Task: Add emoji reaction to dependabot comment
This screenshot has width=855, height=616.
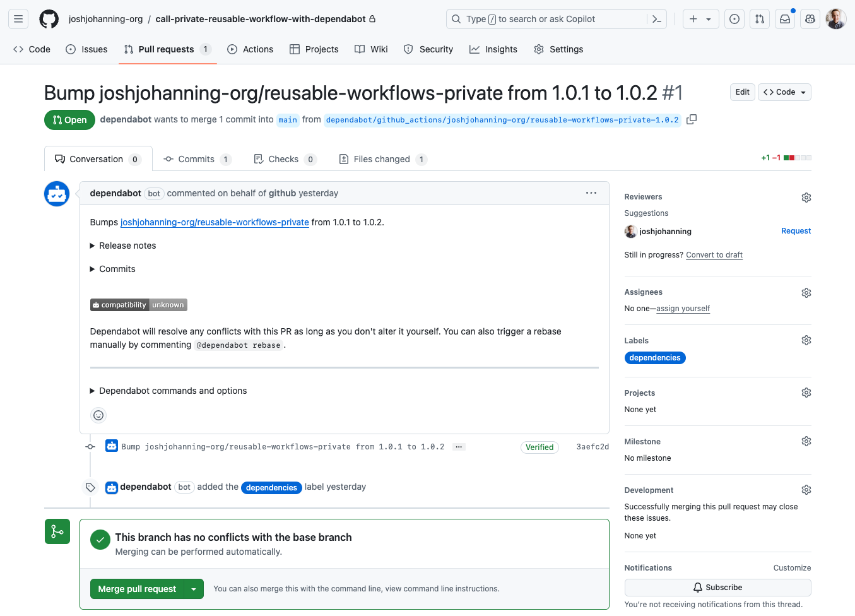Action: point(98,415)
